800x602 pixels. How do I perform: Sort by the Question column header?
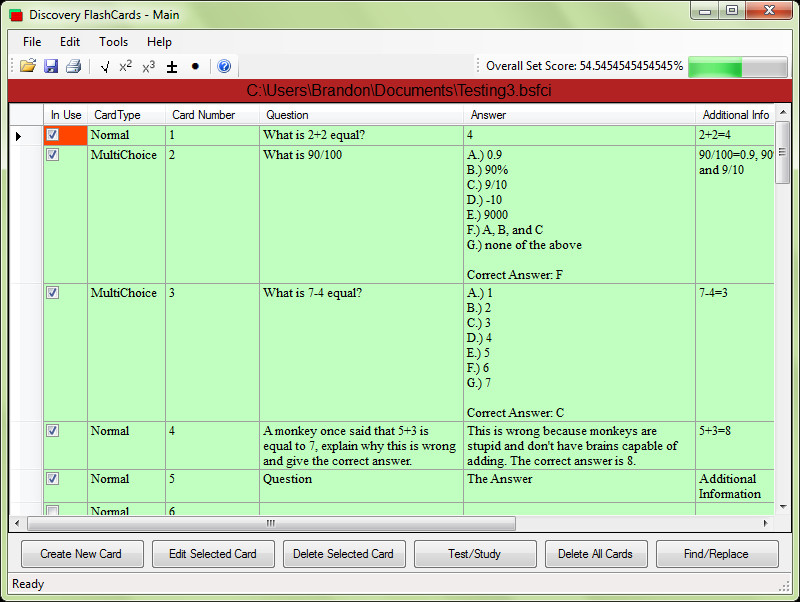(x=361, y=115)
